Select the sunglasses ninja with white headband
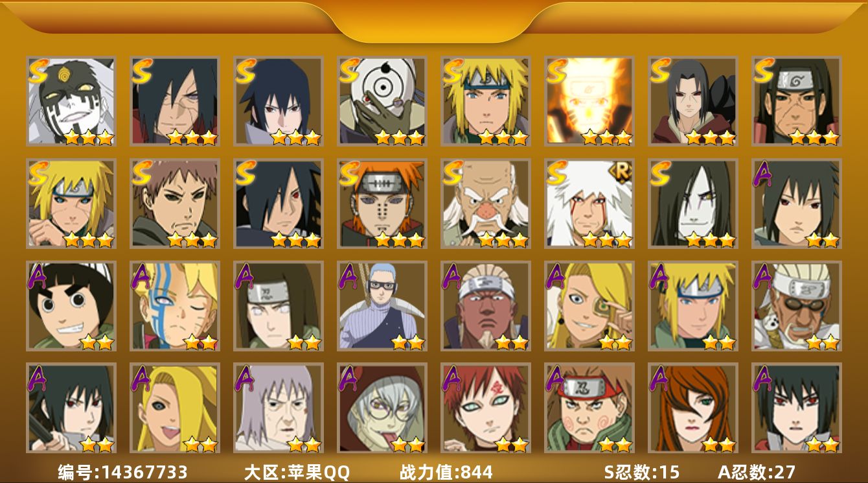Screen dimensions: 868x483 point(797,305)
